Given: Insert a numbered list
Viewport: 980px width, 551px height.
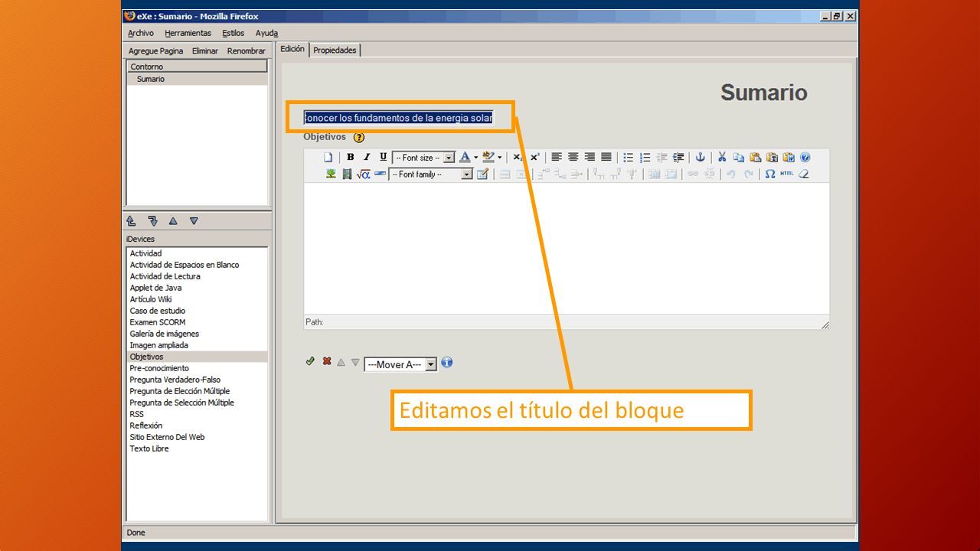Looking at the screenshot, I should pyautogui.click(x=645, y=158).
